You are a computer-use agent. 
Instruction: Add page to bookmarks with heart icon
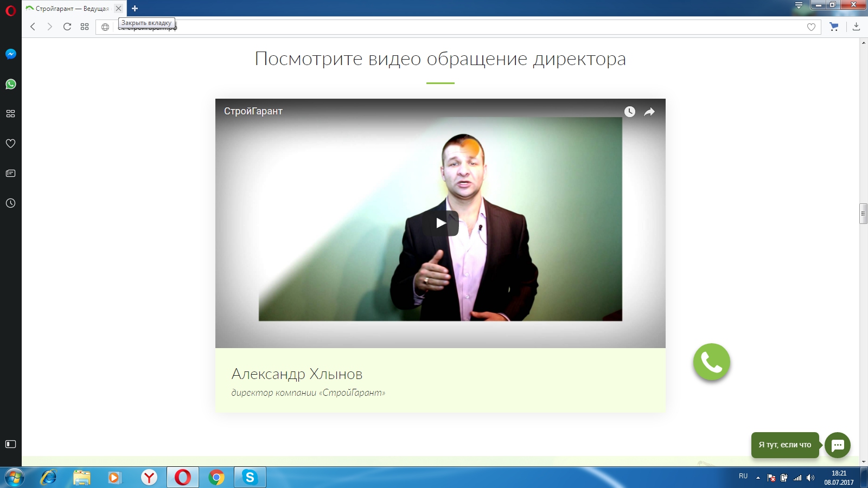coord(811,27)
